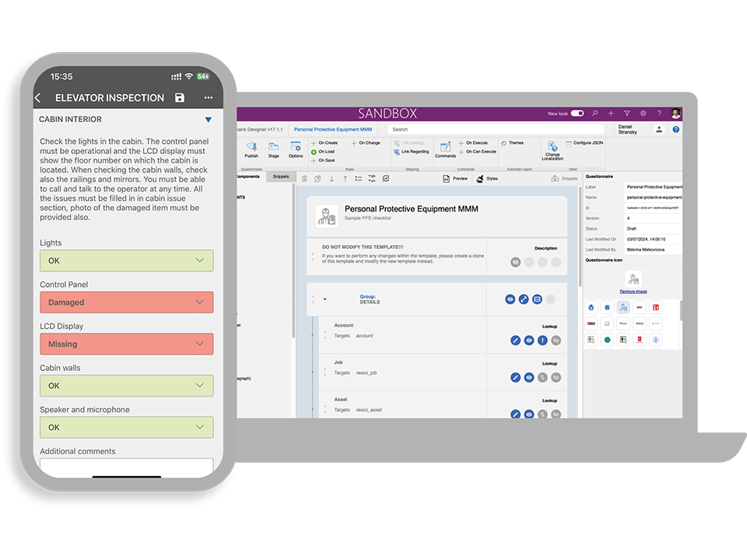Click the copy icon in editor toolbar

(317, 179)
